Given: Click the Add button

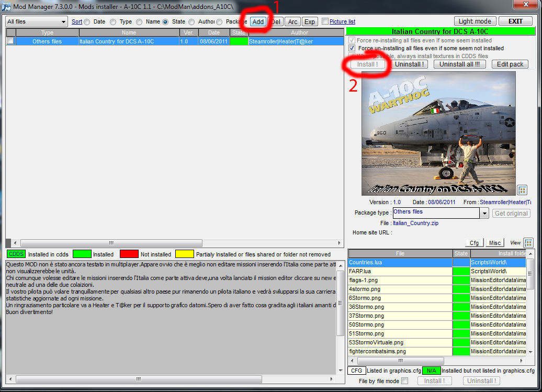Looking at the screenshot, I should pos(258,21).
